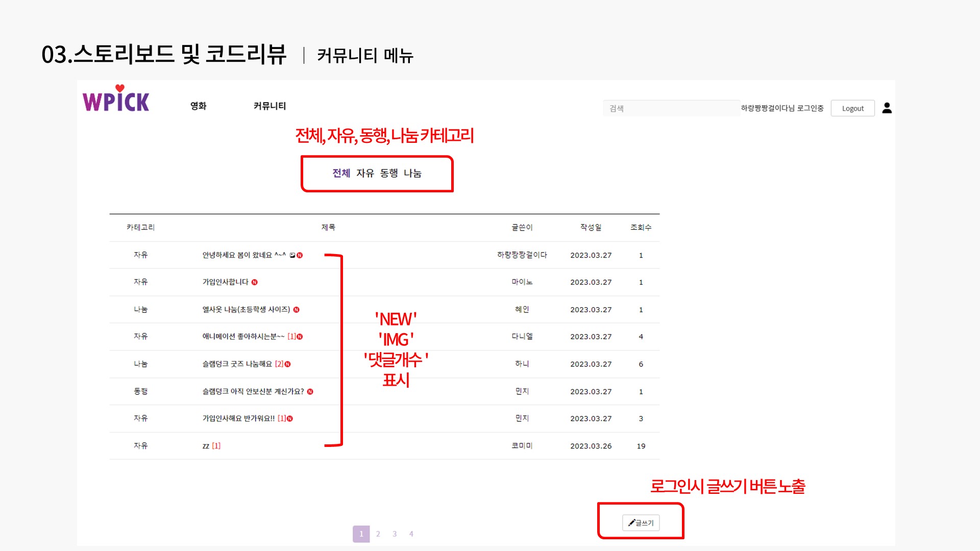Click the image attachment icon on '안녕하세요 봄이 왔네요' post
Screen dimensions: 980x551
(292, 255)
